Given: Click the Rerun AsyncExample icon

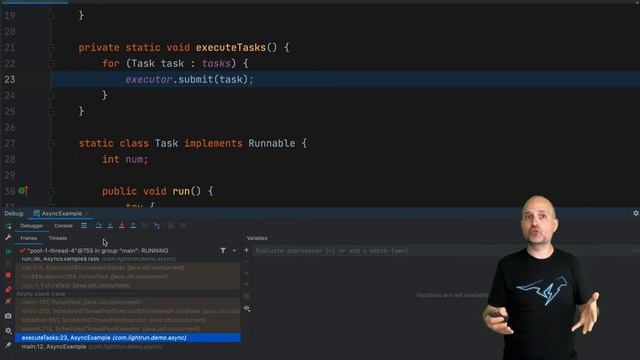Looking at the screenshot, I should 8,226.
